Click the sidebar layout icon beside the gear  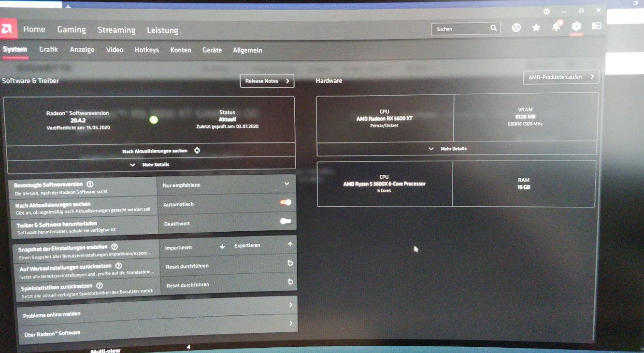click(597, 26)
